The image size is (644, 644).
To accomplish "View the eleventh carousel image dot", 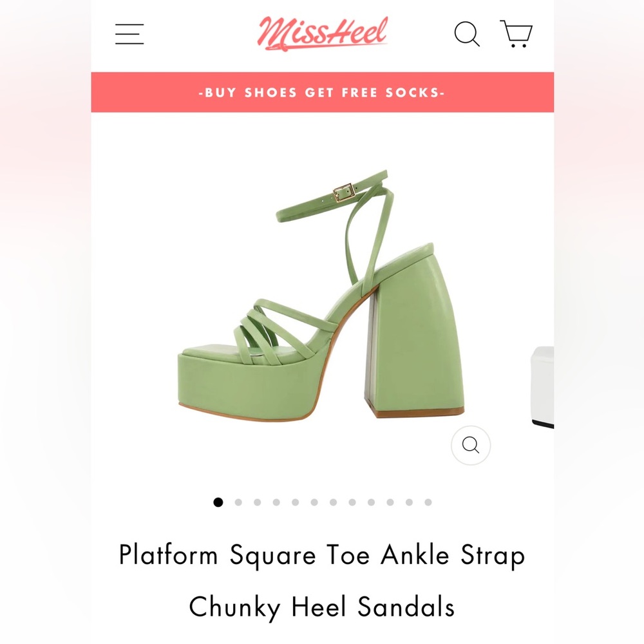I will tap(409, 502).
